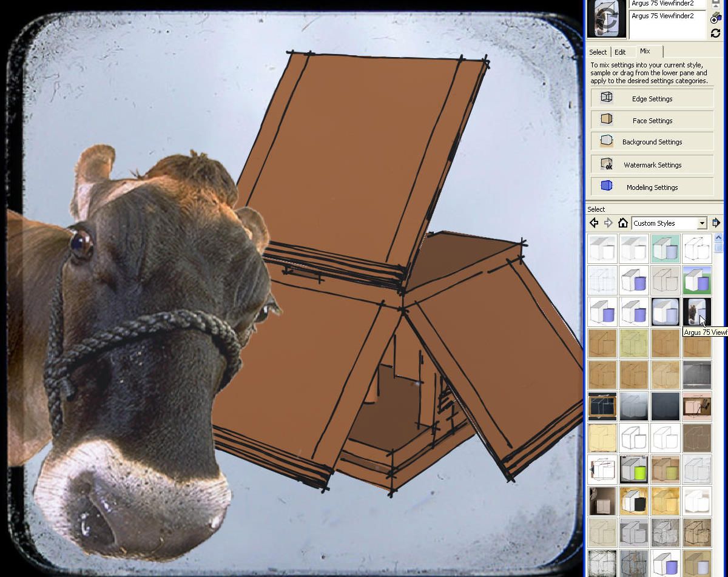Switch to the Select tab
728x577 pixels.
598,52
